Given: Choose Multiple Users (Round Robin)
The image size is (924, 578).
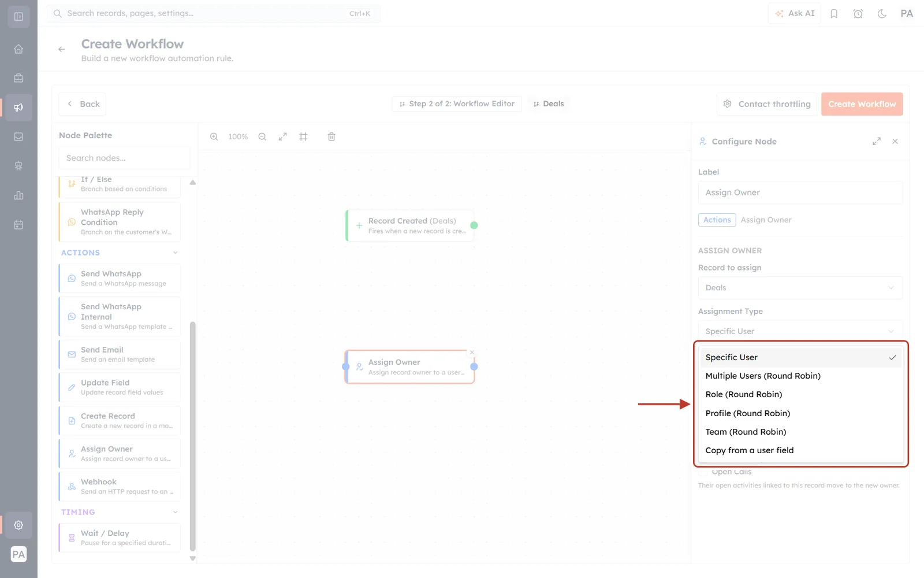Looking at the screenshot, I should point(800,376).
